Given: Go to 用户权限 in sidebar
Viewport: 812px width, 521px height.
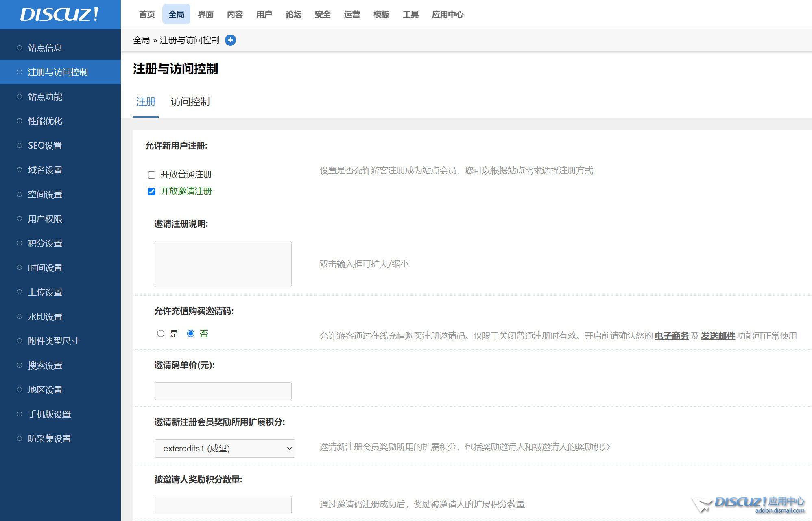Looking at the screenshot, I should pos(60,219).
